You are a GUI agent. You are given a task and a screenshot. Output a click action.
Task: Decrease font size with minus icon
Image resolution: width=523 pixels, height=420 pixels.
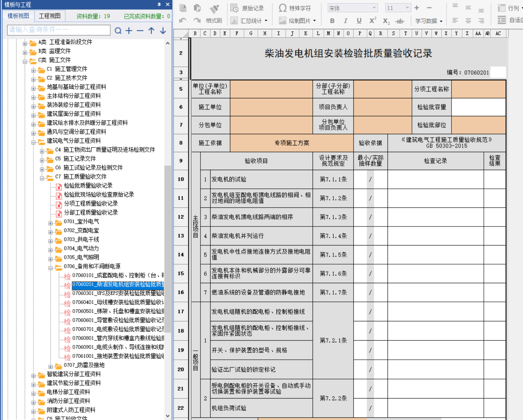pyautogui.click(x=429, y=8)
